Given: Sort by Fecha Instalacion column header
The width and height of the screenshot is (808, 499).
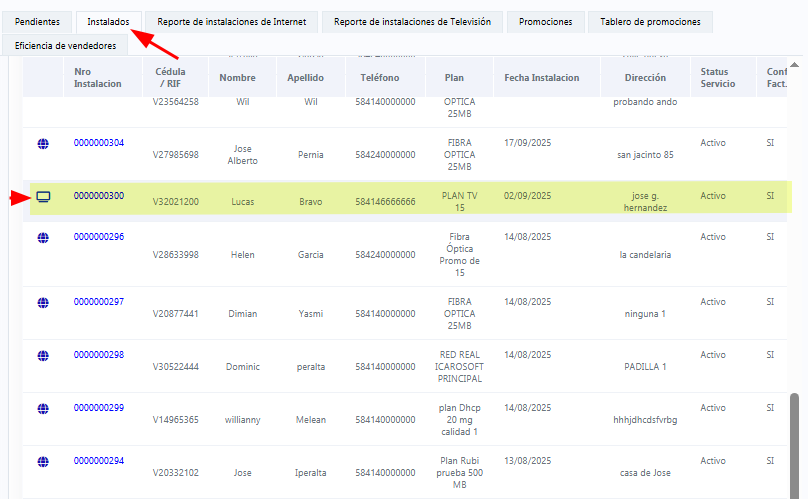Looking at the screenshot, I should tap(541, 78).
